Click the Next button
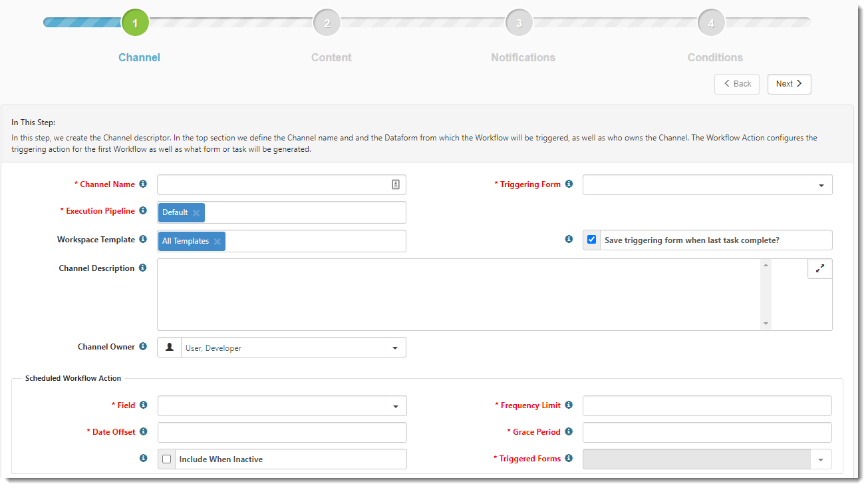This screenshot has height=488, width=868. click(x=789, y=84)
